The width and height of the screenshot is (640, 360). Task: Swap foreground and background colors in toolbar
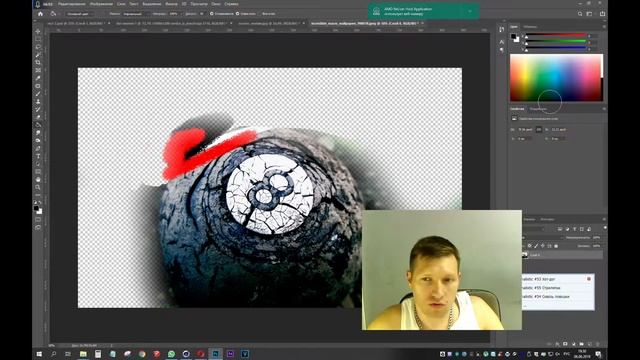tap(40, 203)
